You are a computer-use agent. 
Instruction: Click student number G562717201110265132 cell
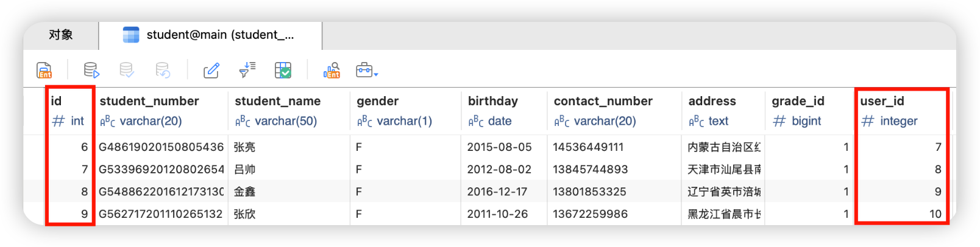[161, 214]
